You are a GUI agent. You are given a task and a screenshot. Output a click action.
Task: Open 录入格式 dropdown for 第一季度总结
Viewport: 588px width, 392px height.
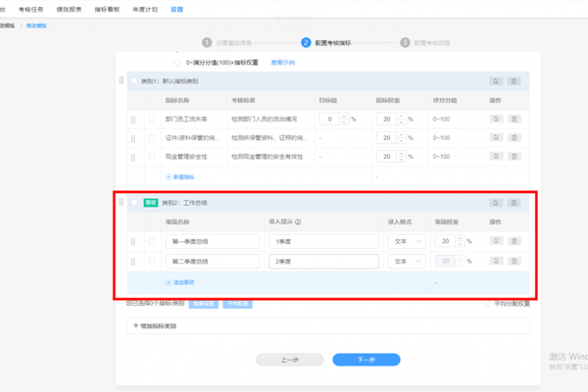(x=407, y=241)
